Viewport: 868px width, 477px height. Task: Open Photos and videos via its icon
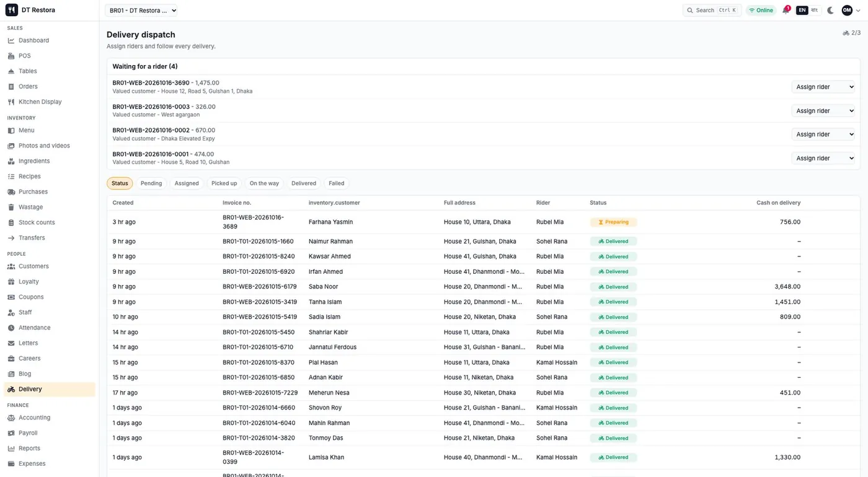11,146
